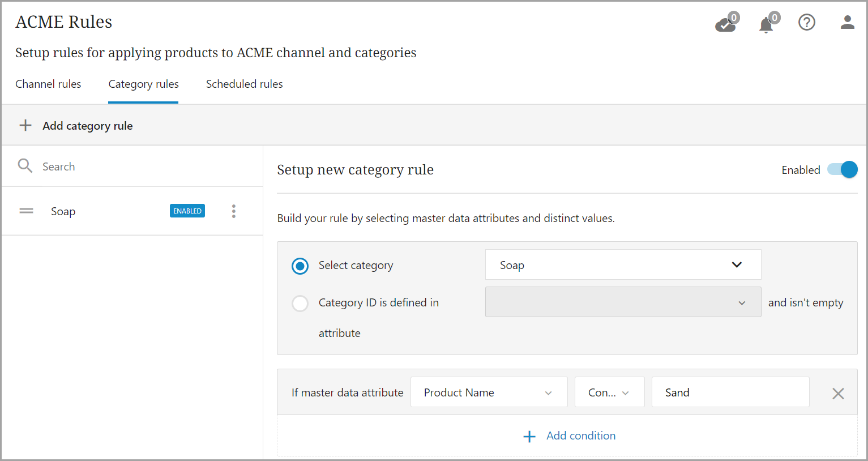The image size is (868, 461).
Task: Click the Add category rule button
Action: click(x=87, y=126)
